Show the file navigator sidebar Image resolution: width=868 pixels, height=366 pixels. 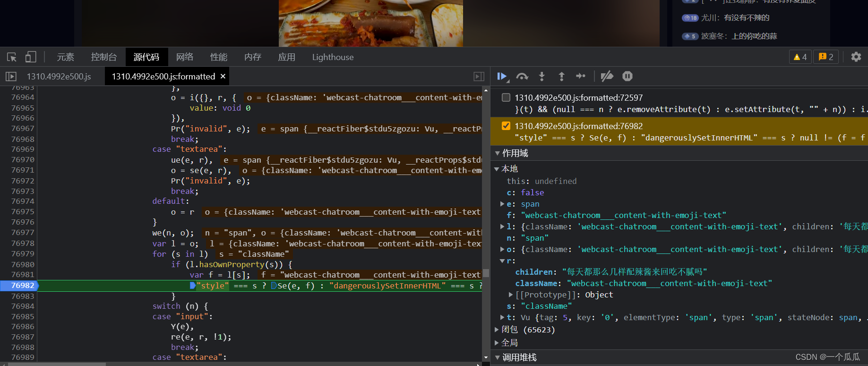(11, 76)
